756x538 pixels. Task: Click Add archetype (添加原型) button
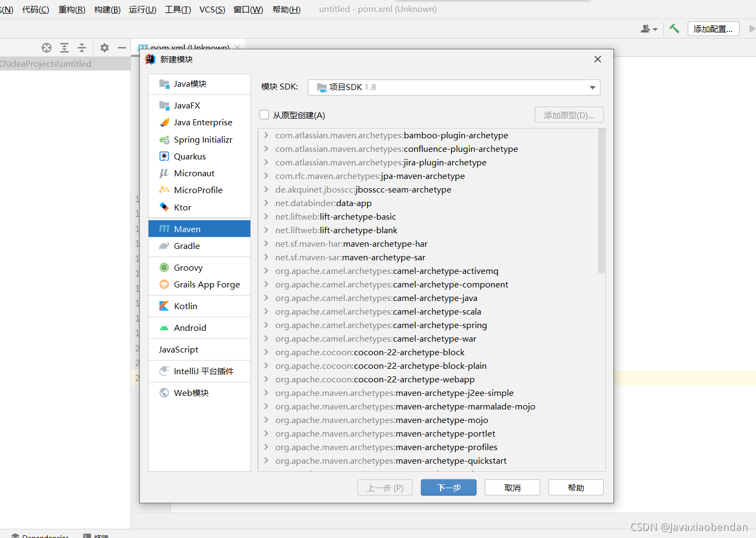[569, 115]
